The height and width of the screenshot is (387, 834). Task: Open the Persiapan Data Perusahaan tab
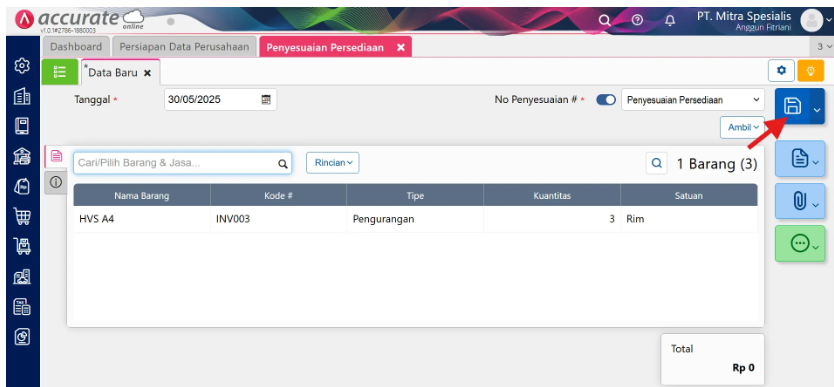coord(184,47)
